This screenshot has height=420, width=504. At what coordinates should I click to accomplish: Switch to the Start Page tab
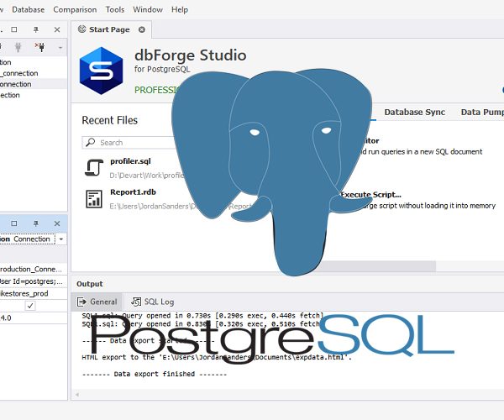click(109, 29)
